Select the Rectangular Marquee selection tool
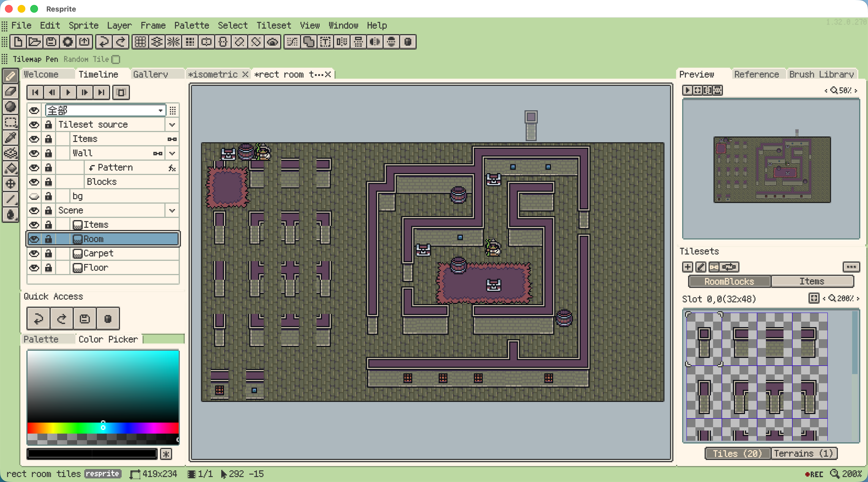The width and height of the screenshot is (868, 482). [10, 122]
